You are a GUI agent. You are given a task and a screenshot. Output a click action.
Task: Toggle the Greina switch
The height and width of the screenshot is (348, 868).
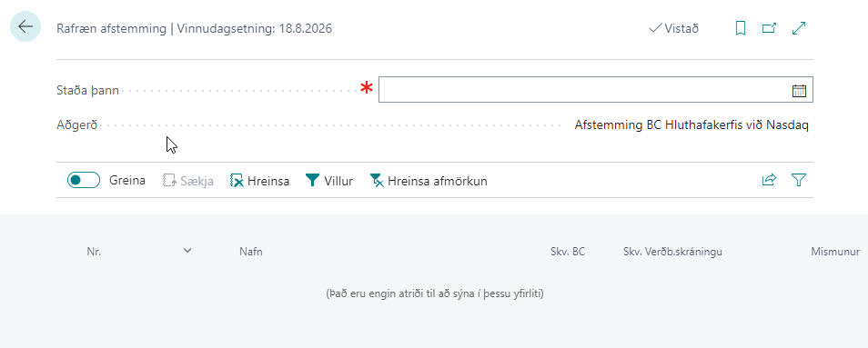(x=84, y=180)
